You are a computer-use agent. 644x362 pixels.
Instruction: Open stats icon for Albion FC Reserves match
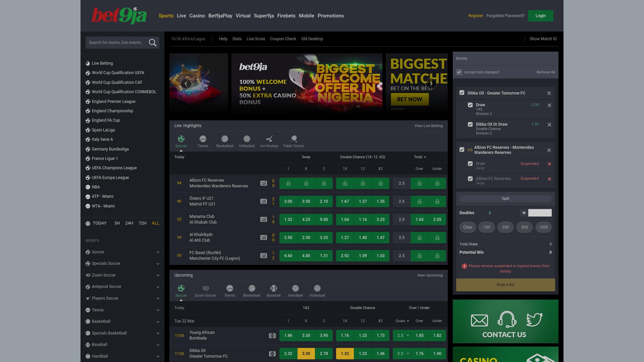[264, 183]
